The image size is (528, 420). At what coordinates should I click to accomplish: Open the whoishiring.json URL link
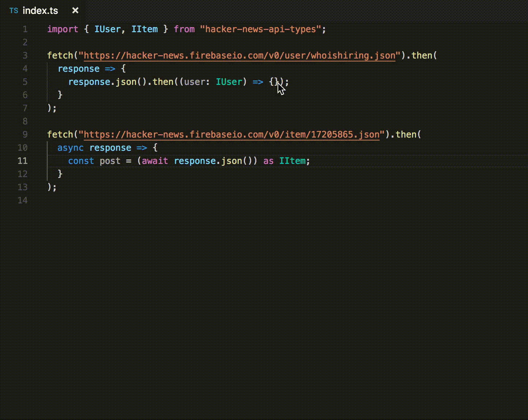pyautogui.click(x=240, y=56)
